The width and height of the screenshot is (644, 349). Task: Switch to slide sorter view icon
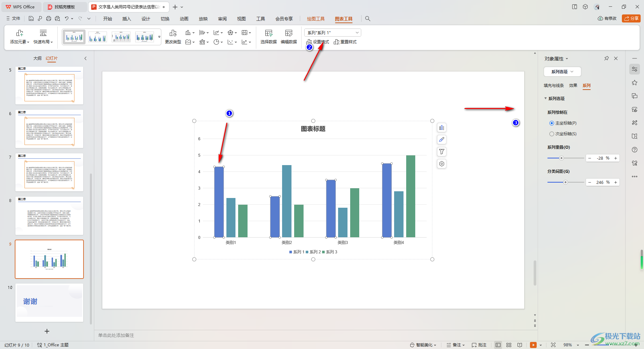(509, 345)
